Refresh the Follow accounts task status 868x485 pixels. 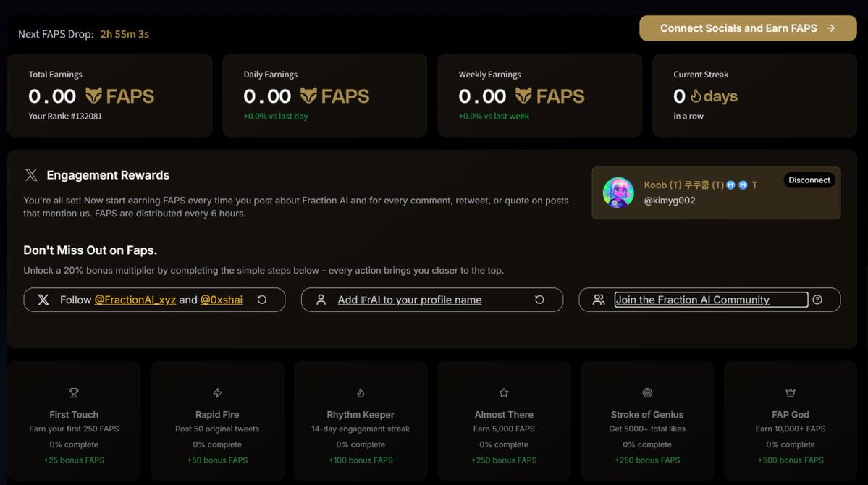(x=262, y=300)
